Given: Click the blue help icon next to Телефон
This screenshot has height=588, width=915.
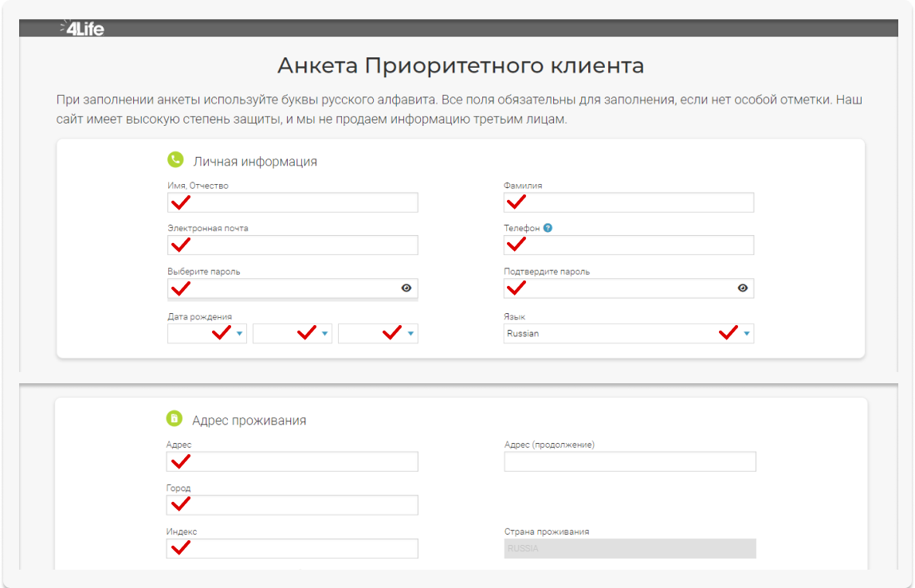Looking at the screenshot, I should coord(548,228).
